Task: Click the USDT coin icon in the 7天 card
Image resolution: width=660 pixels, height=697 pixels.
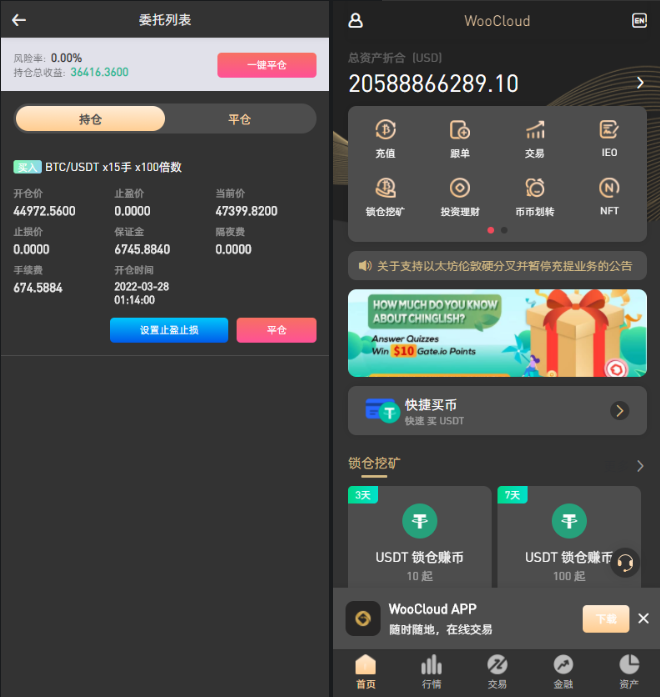Action: pyautogui.click(x=569, y=521)
